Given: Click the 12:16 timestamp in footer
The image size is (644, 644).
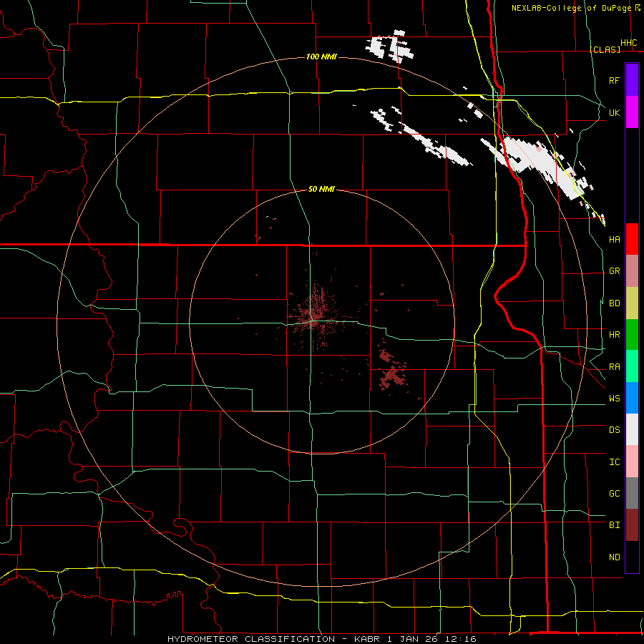Looking at the screenshot, I should tap(462, 639).
